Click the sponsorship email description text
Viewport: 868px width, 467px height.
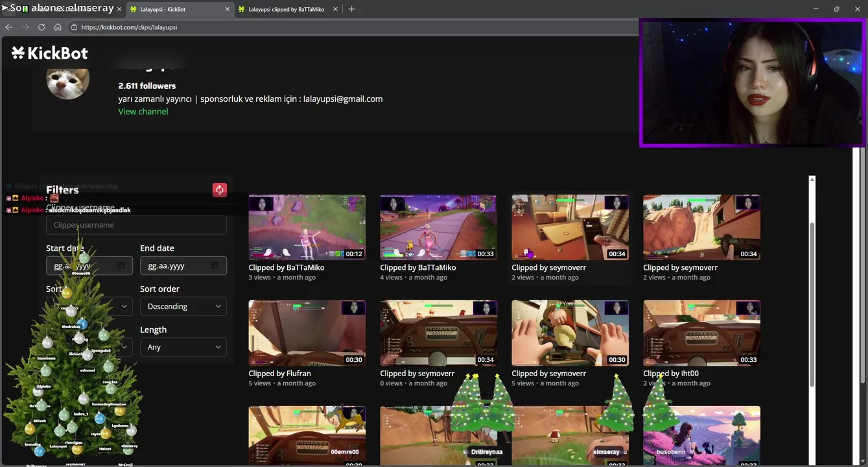pyautogui.click(x=250, y=99)
